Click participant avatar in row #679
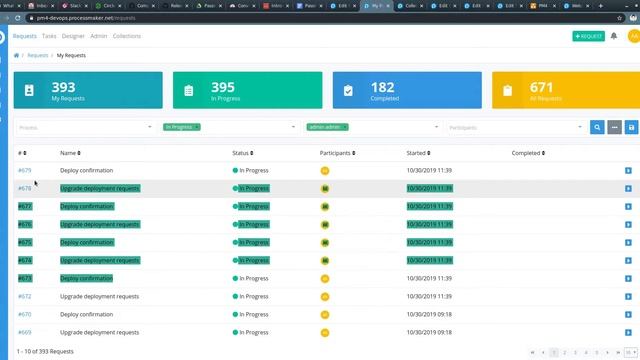Screen dimensions: 640x360 click(x=324, y=171)
